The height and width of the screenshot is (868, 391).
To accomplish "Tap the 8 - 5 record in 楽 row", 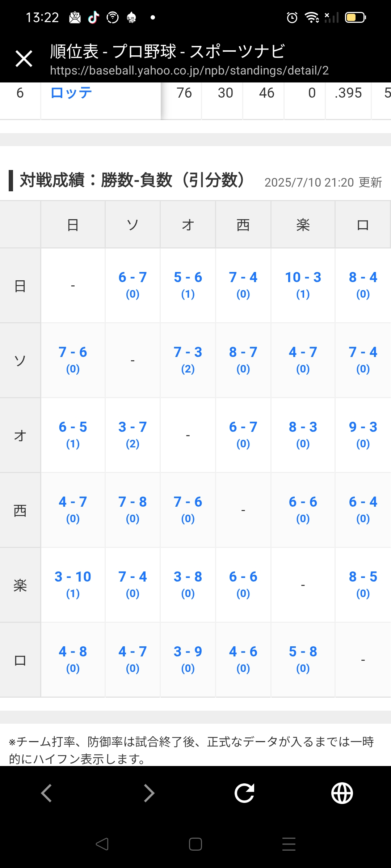I will [x=363, y=584].
